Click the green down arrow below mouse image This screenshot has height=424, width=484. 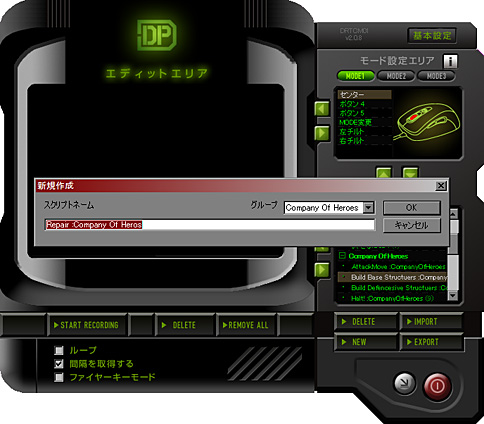(410, 173)
